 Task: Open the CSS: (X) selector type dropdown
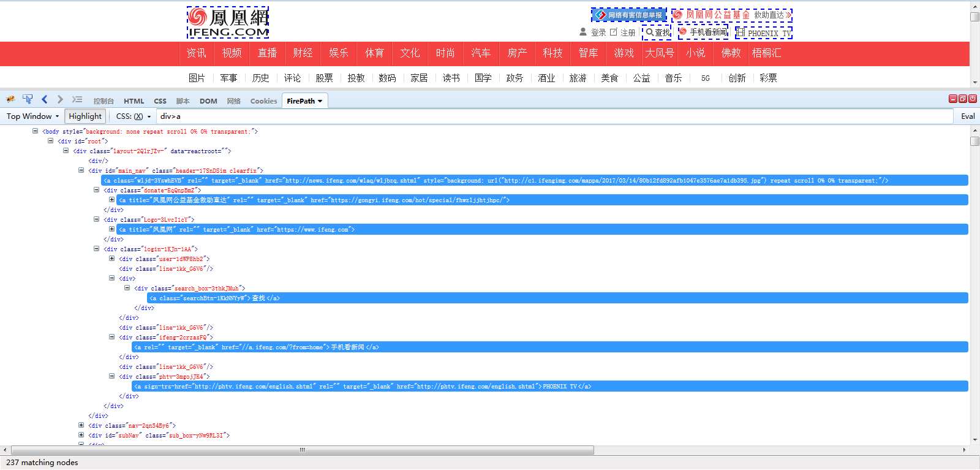133,116
